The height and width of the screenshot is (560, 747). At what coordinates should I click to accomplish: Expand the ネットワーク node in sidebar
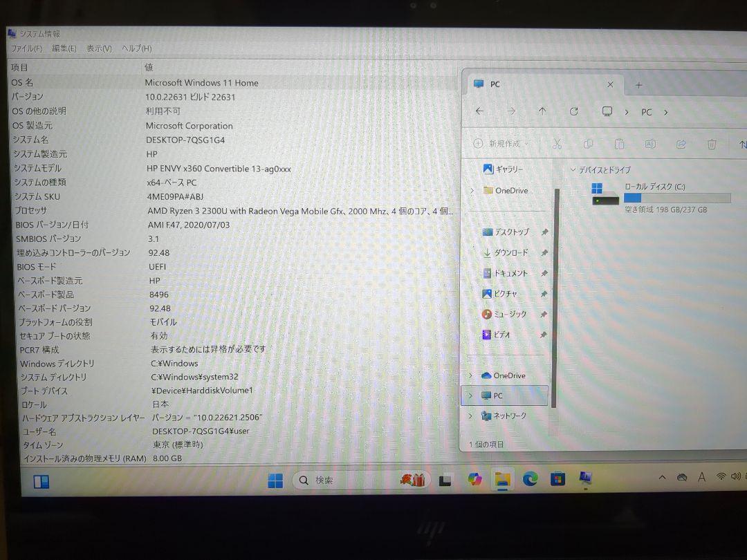point(470,416)
